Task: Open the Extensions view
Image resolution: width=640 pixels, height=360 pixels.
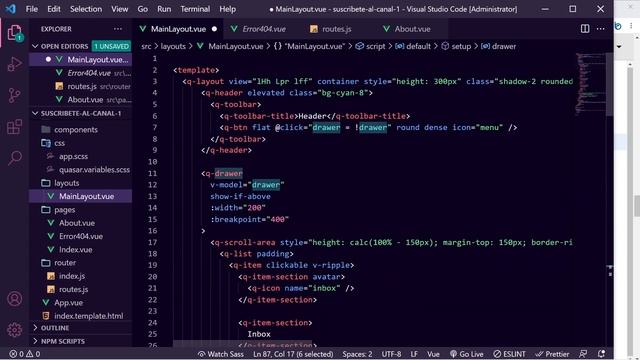Action: [15, 127]
